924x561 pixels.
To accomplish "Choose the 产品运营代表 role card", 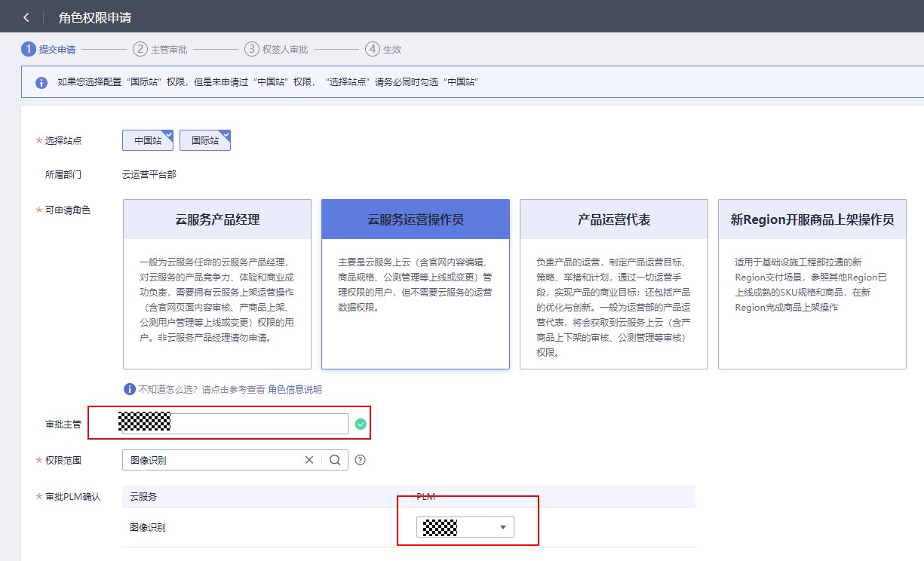I will tap(614, 284).
